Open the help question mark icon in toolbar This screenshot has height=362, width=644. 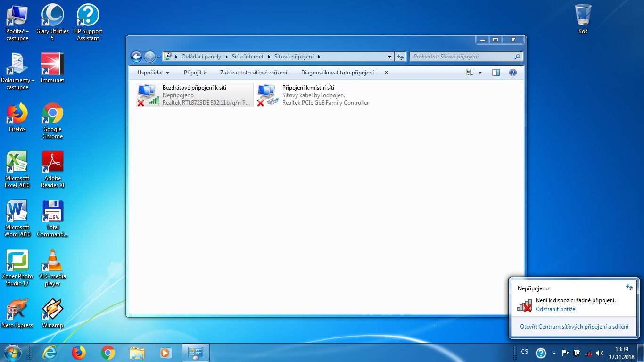click(x=513, y=73)
